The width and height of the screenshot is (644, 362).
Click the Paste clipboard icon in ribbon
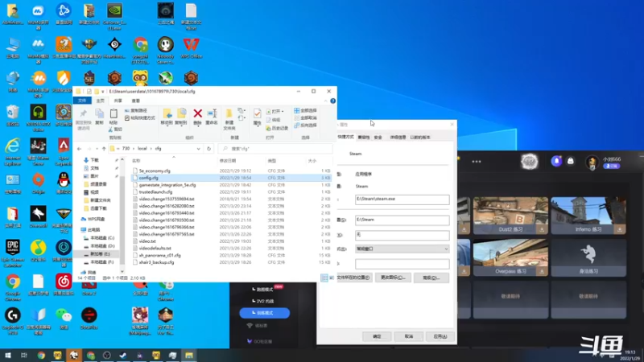114,113
